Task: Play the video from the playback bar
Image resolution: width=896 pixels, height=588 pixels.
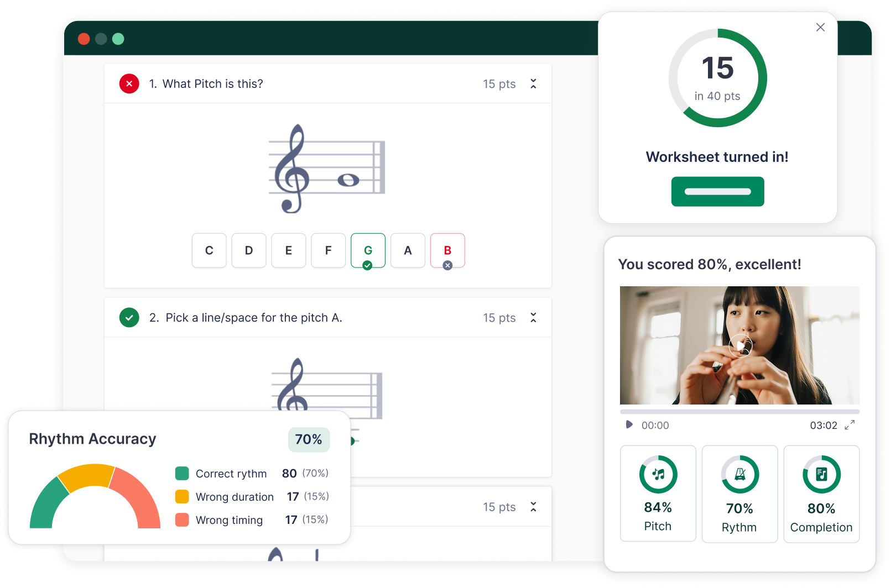Action: [x=629, y=424]
